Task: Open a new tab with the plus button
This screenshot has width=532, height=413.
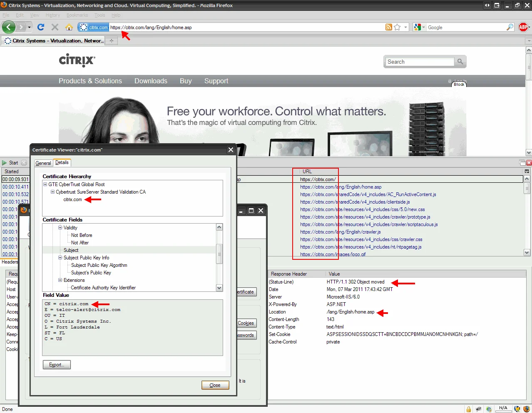Action: click(111, 41)
